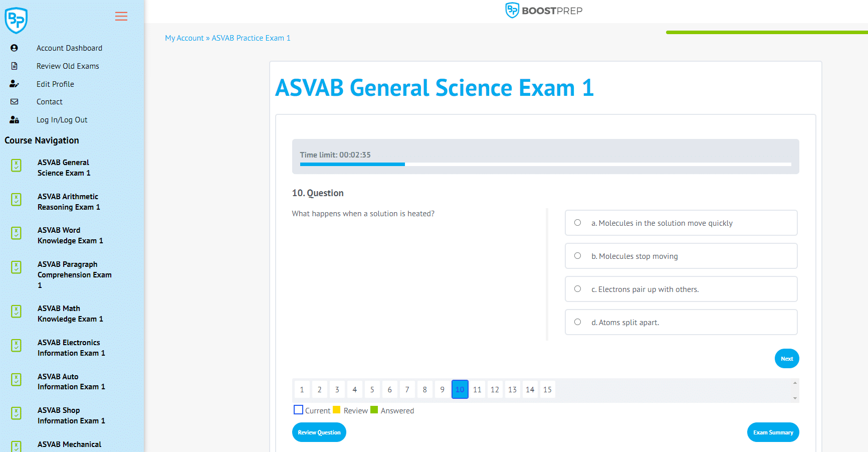The height and width of the screenshot is (452, 868).
Task: Click the Next button
Action: 786,358
